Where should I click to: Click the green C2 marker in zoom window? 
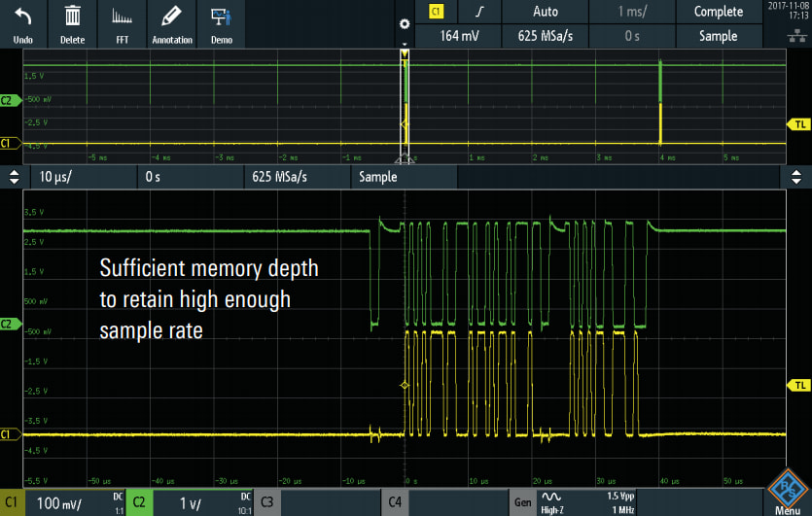tap(11, 324)
